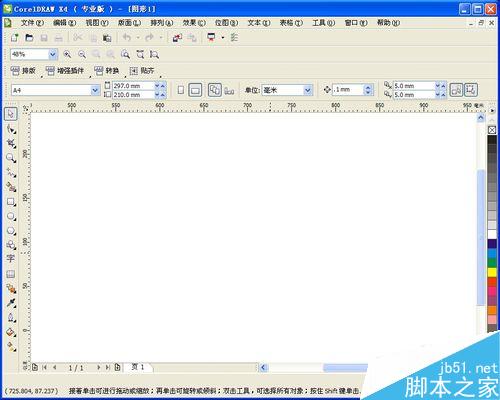Click the Zoom Out magnifier icon

point(82,54)
